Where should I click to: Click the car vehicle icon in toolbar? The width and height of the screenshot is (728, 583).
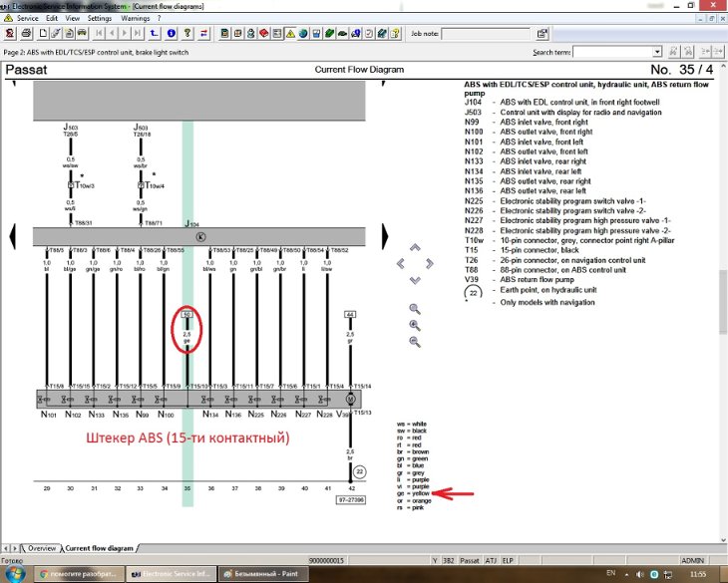pos(82,34)
